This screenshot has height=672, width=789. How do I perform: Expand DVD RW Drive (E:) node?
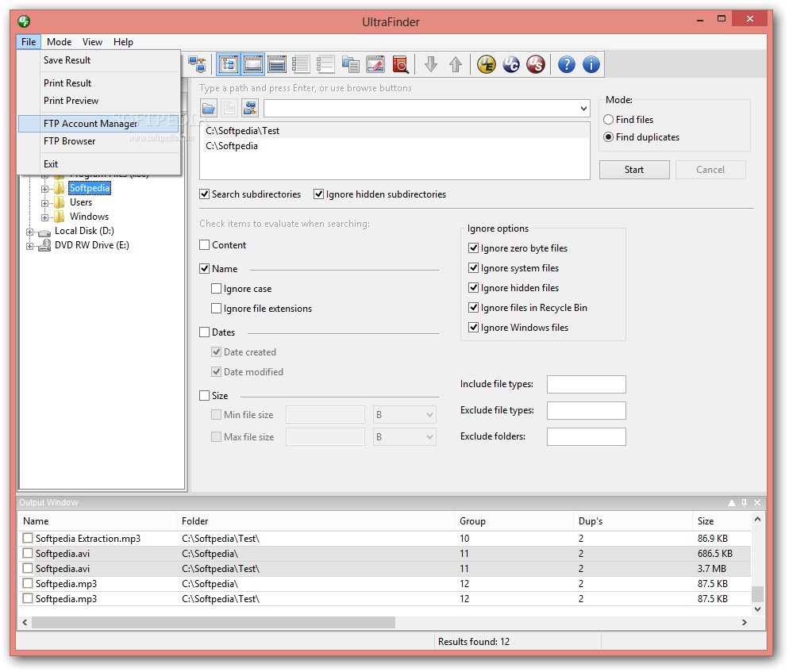pyautogui.click(x=29, y=246)
